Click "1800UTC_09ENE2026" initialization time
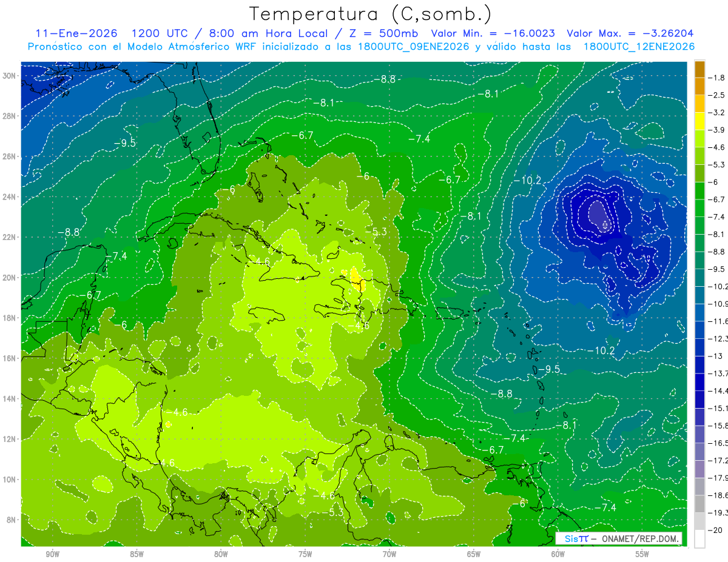This screenshot has width=728, height=562. coord(413,47)
